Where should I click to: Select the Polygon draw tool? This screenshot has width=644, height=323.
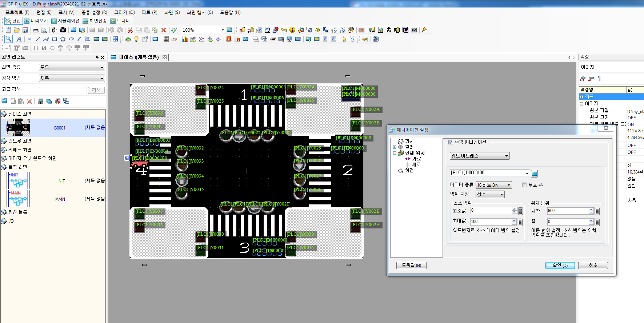coord(63,39)
